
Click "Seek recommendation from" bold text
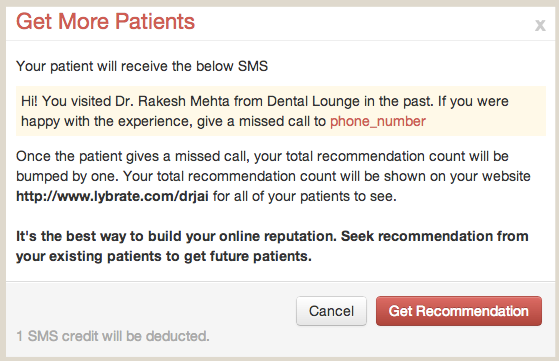(x=435, y=236)
